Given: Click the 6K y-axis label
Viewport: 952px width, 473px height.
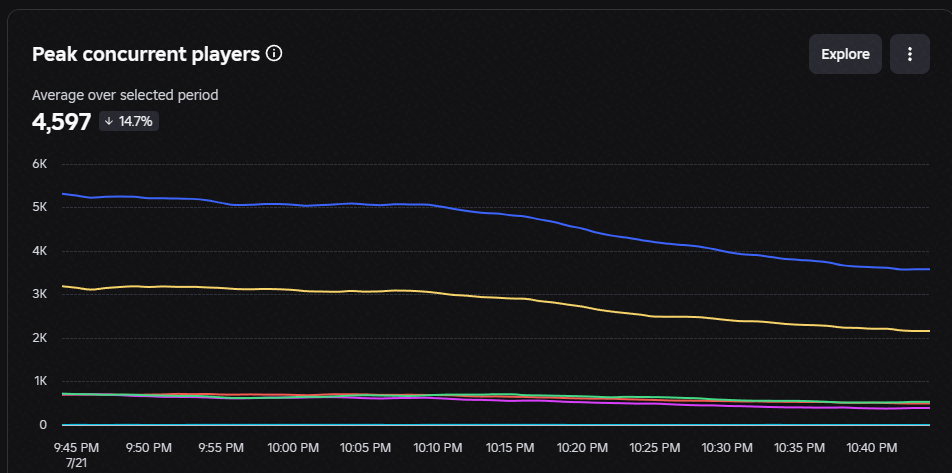Looking at the screenshot, I should (x=39, y=164).
